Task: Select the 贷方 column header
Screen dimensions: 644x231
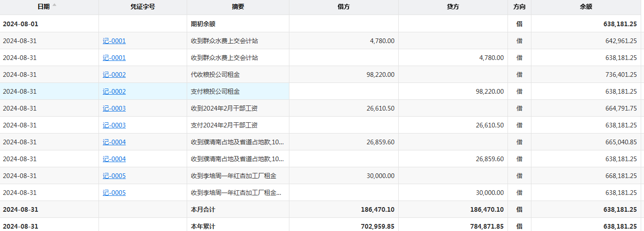Action: 453,7
